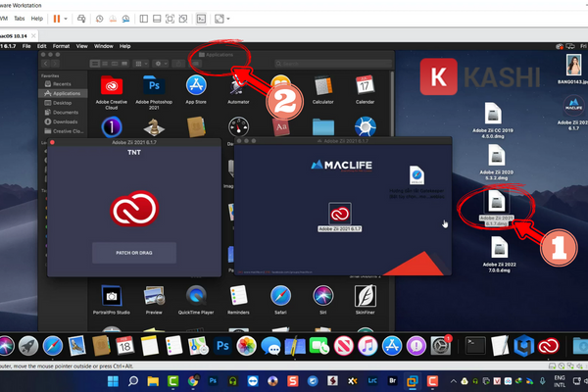The image size is (588, 392).
Task: Toggle the VMware thumbnail bar
Action: coord(157,19)
